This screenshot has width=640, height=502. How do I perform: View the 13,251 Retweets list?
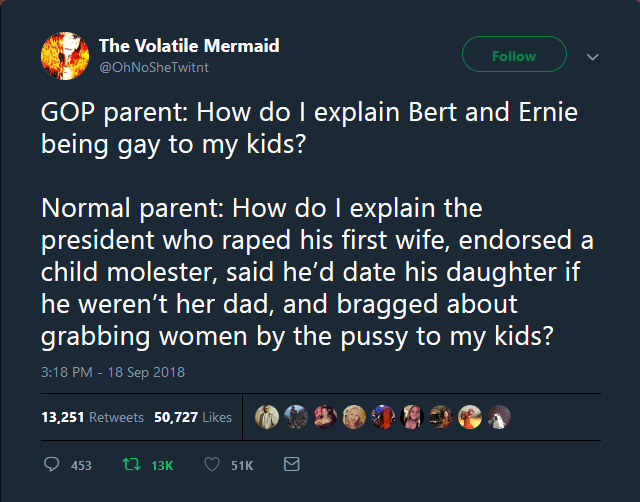click(92, 417)
